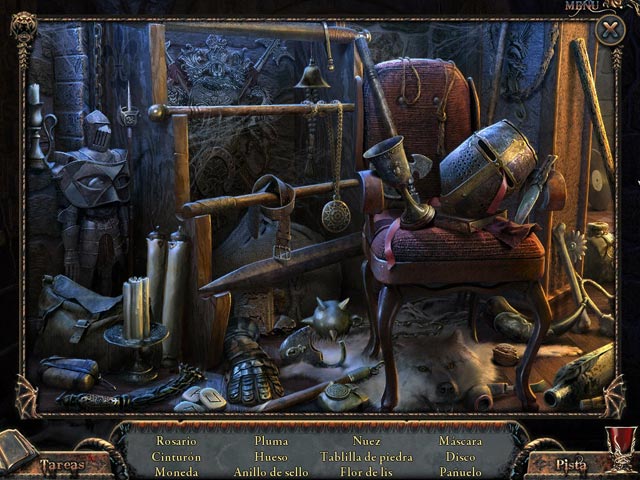Viewport: 640px width, 480px height.
Task: Click the spiked mace ball
Action: click(330, 320)
